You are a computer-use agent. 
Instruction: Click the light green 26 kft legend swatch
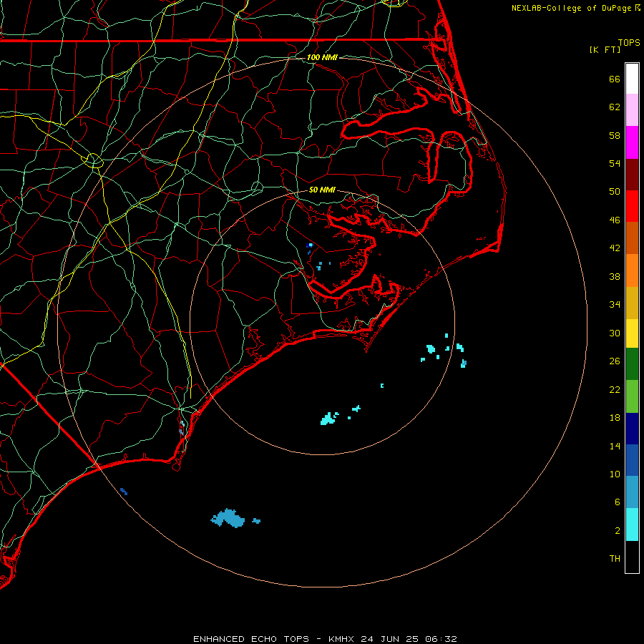pos(632,396)
